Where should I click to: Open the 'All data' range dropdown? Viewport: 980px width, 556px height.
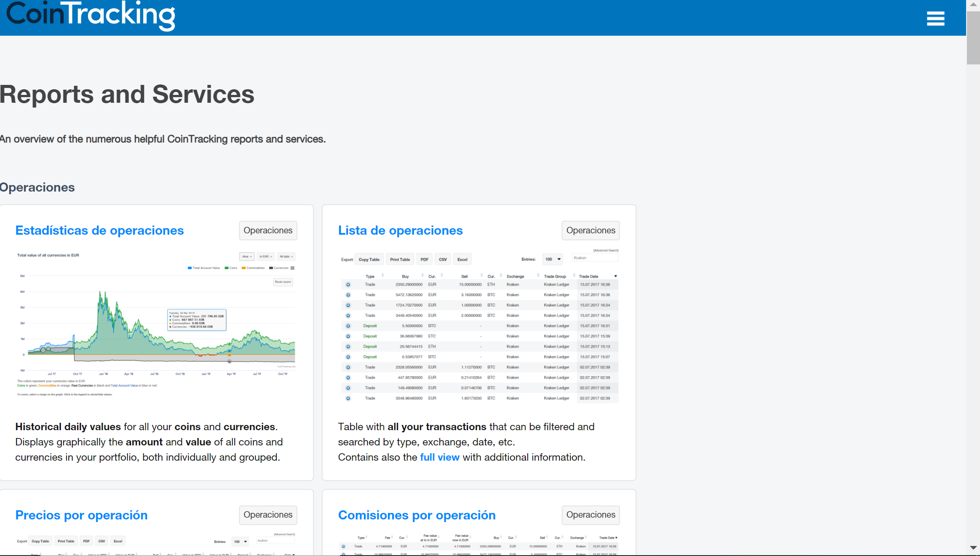[x=286, y=256]
